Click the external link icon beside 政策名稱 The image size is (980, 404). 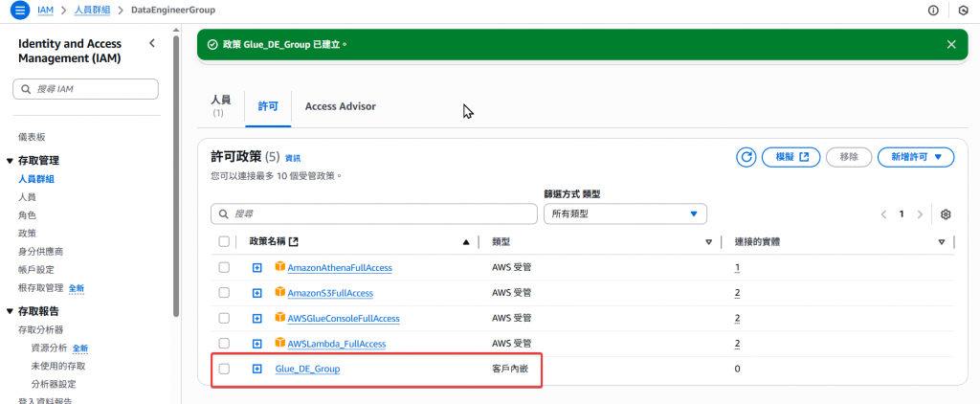point(294,241)
